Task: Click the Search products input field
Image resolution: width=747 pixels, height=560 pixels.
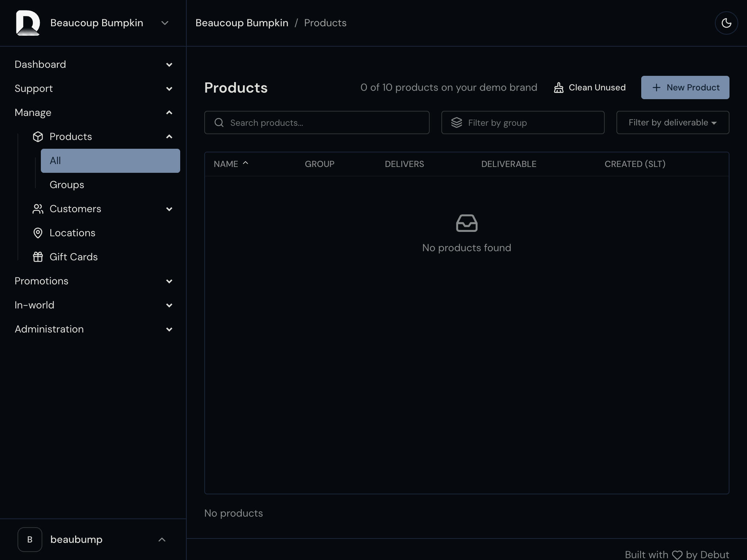Action: (x=317, y=122)
